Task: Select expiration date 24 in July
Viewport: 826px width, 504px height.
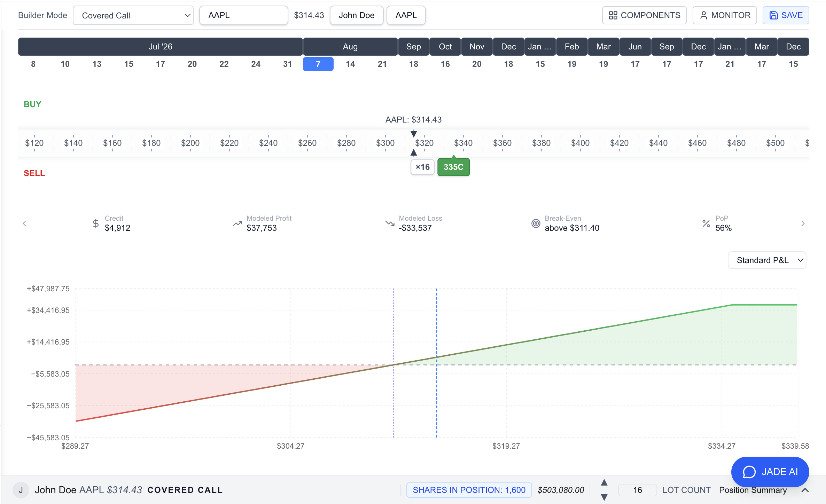Action: (x=256, y=64)
